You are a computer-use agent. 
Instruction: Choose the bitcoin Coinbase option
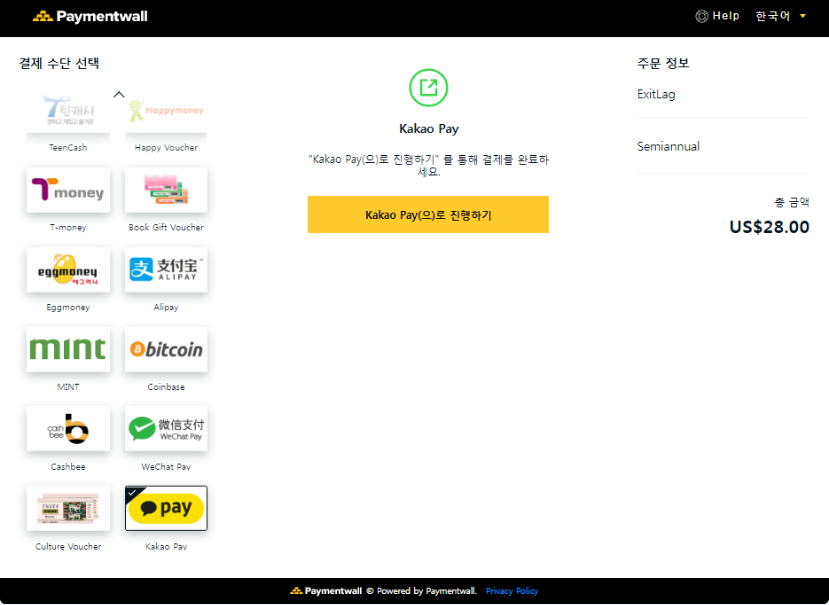[x=166, y=350]
